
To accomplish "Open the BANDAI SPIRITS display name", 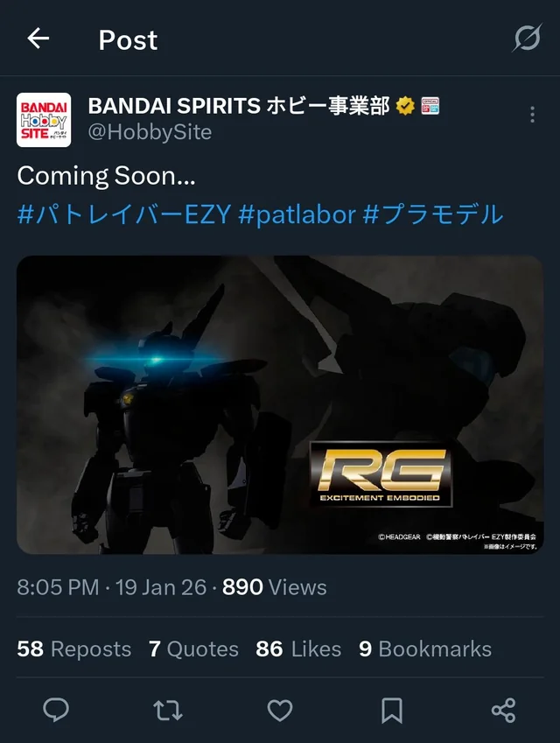I will click(x=239, y=106).
